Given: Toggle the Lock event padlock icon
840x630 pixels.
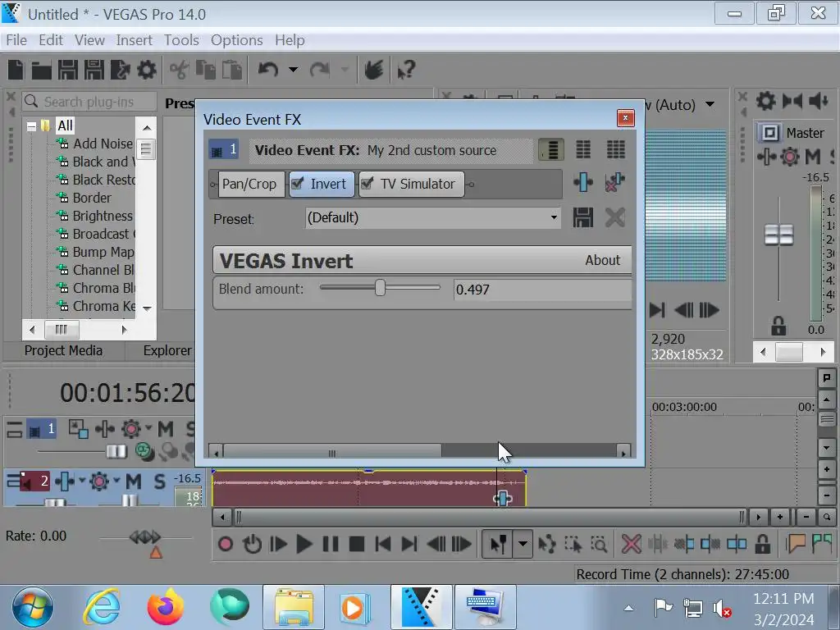Looking at the screenshot, I should 762,545.
